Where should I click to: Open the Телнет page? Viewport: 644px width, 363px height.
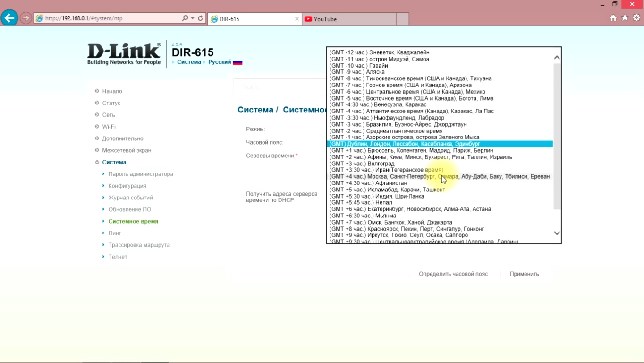point(118,257)
